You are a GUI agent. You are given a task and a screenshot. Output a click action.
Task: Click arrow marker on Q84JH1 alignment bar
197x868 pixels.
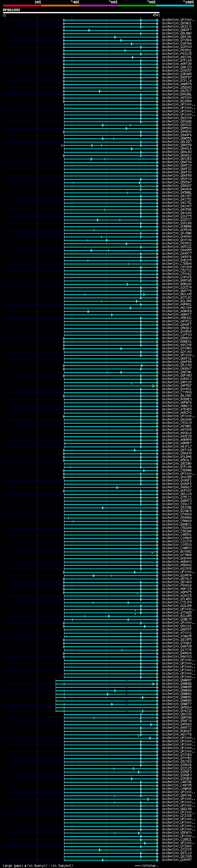[115, 37]
